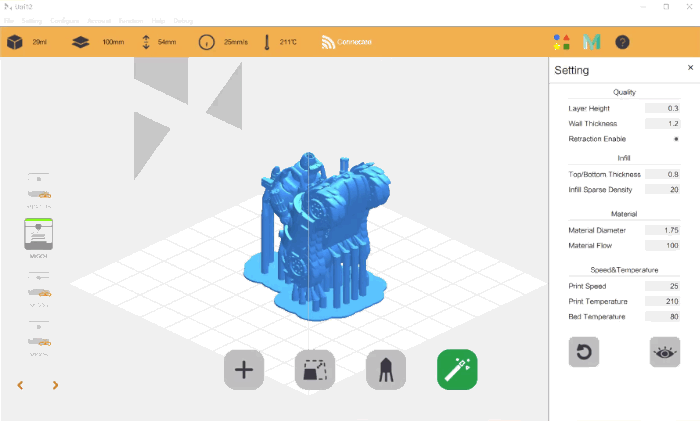Click the green magic wand slice button
The height and width of the screenshot is (421, 700).
(x=457, y=370)
